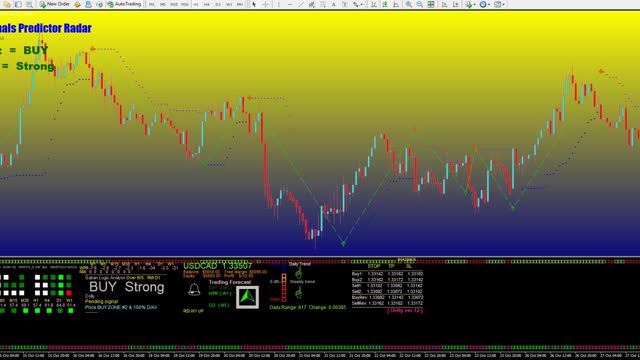Screen dimensions: 640x360
Task: Select the Trendline drawing tool
Action: (301, 4)
